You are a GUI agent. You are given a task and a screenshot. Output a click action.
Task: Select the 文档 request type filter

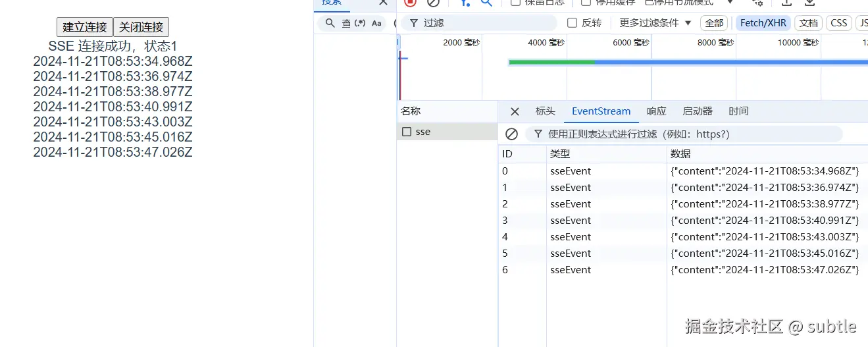[809, 23]
